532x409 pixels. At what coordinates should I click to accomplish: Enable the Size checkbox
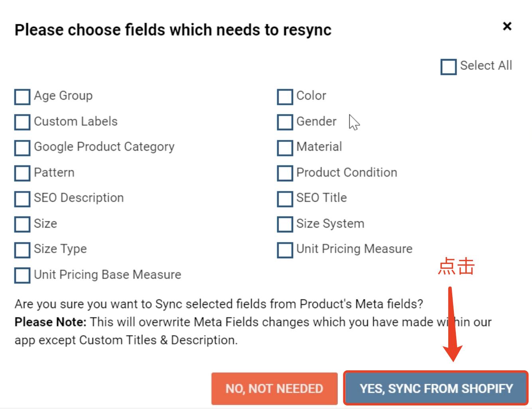[x=22, y=224]
